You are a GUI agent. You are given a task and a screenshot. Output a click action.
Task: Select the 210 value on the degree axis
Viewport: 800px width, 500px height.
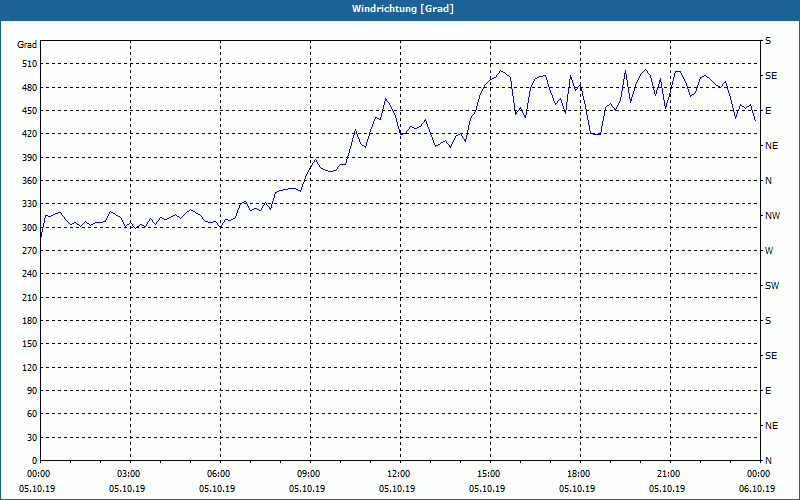[x=30, y=297]
